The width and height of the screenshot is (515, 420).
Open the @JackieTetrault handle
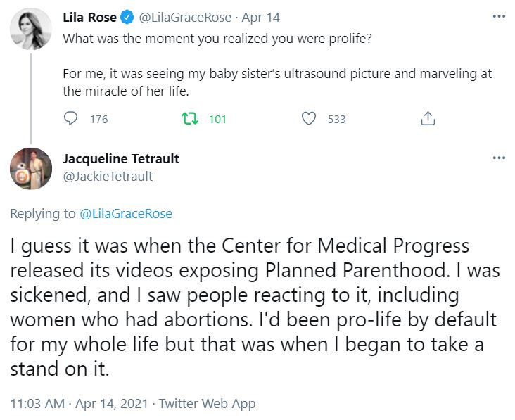108,177
